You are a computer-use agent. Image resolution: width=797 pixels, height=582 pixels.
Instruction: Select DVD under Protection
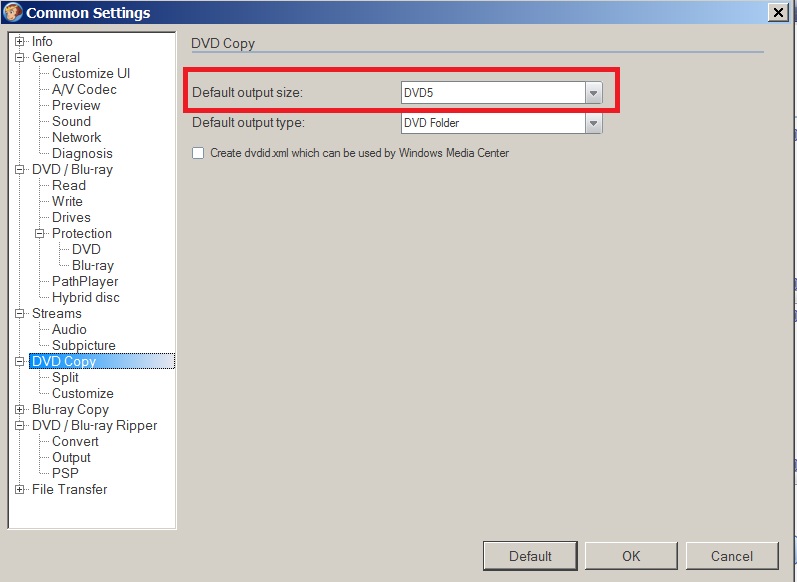(86, 250)
